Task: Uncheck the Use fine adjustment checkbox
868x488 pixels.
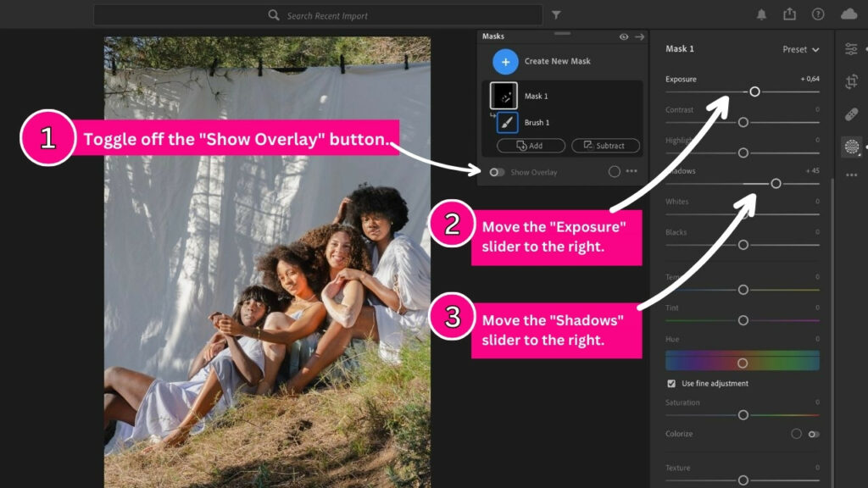Action: [x=670, y=383]
